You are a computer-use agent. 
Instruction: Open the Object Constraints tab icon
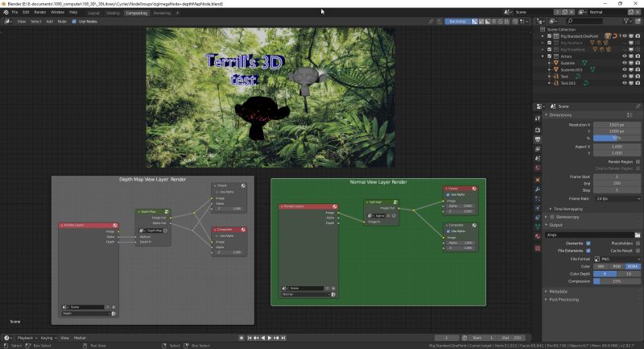coord(538,218)
